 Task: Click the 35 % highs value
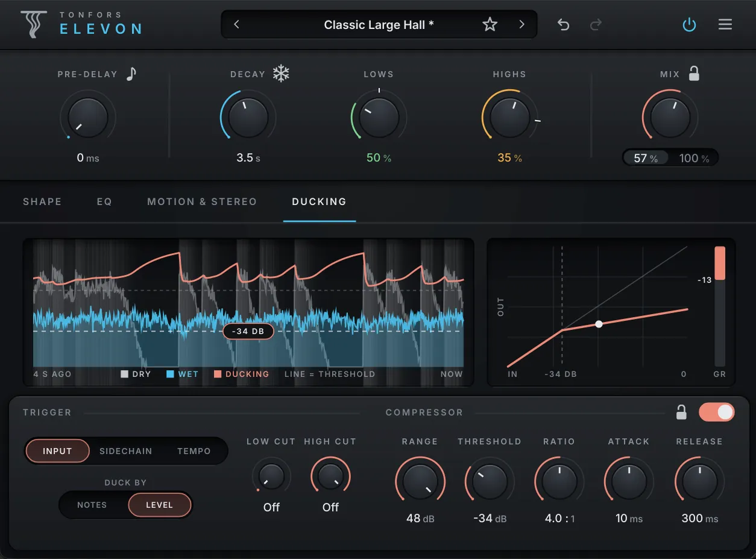[509, 158]
